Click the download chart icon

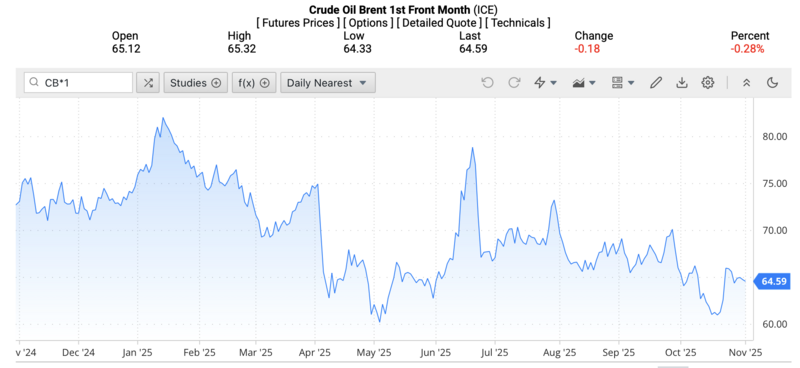click(x=682, y=83)
